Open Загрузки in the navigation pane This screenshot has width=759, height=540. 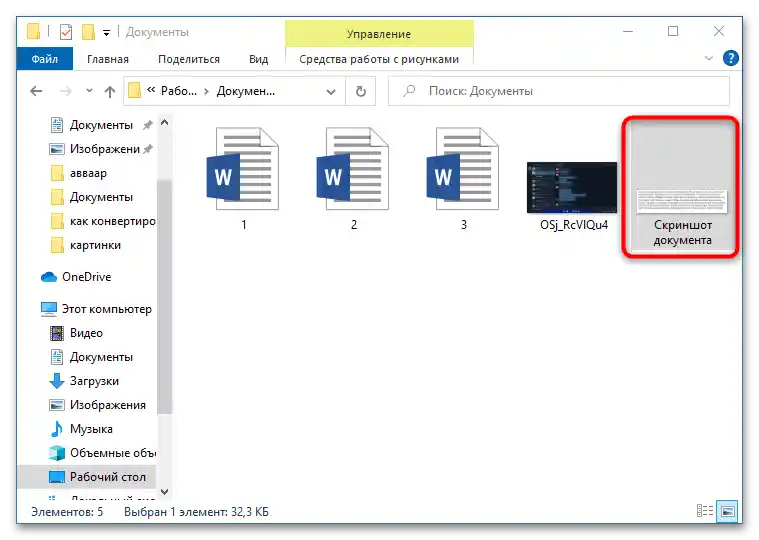tap(84, 381)
